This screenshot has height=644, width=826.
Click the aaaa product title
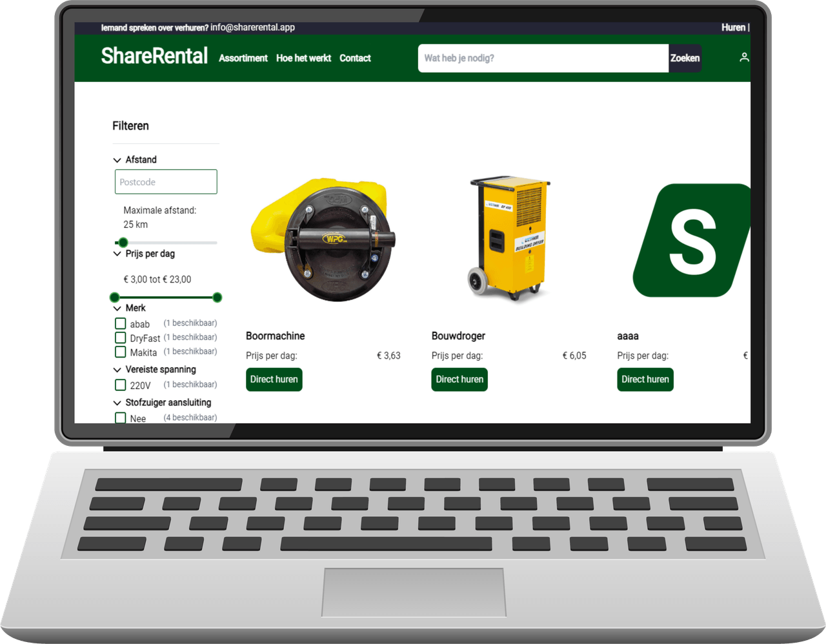pyautogui.click(x=628, y=336)
